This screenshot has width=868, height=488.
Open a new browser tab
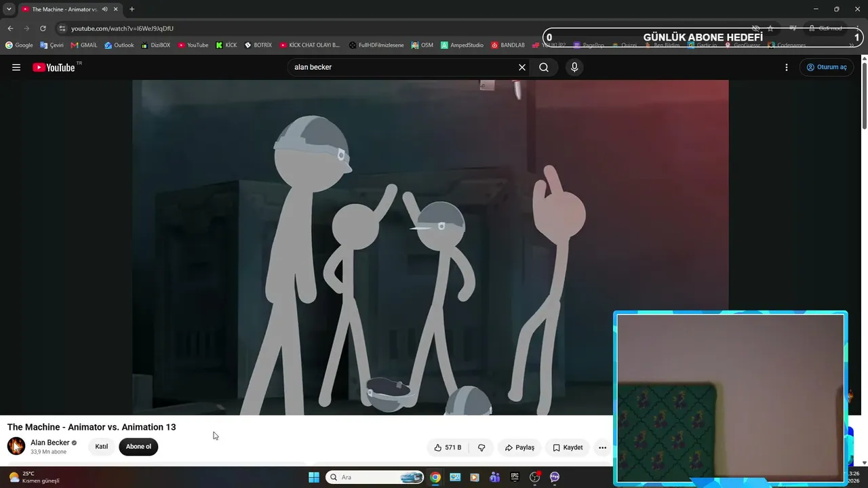point(132,9)
